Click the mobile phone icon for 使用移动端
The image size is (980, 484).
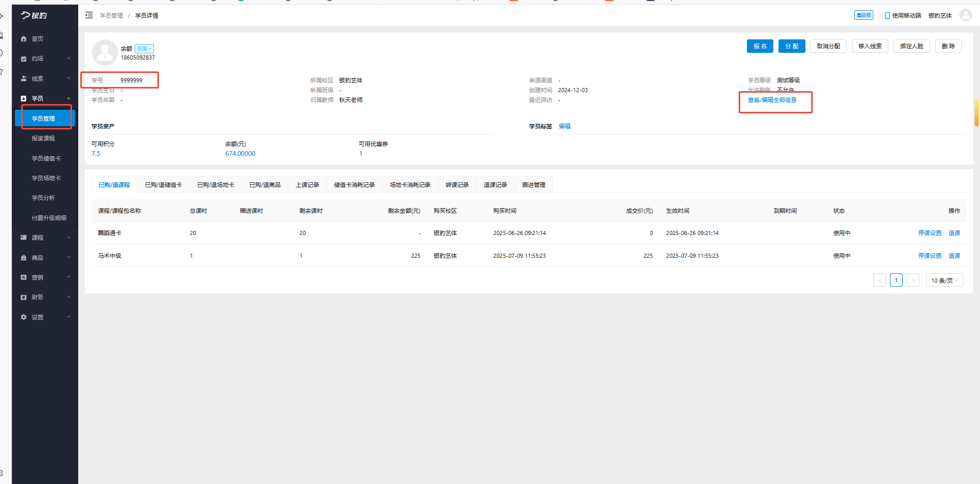pyautogui.click(x=887, y=16)
